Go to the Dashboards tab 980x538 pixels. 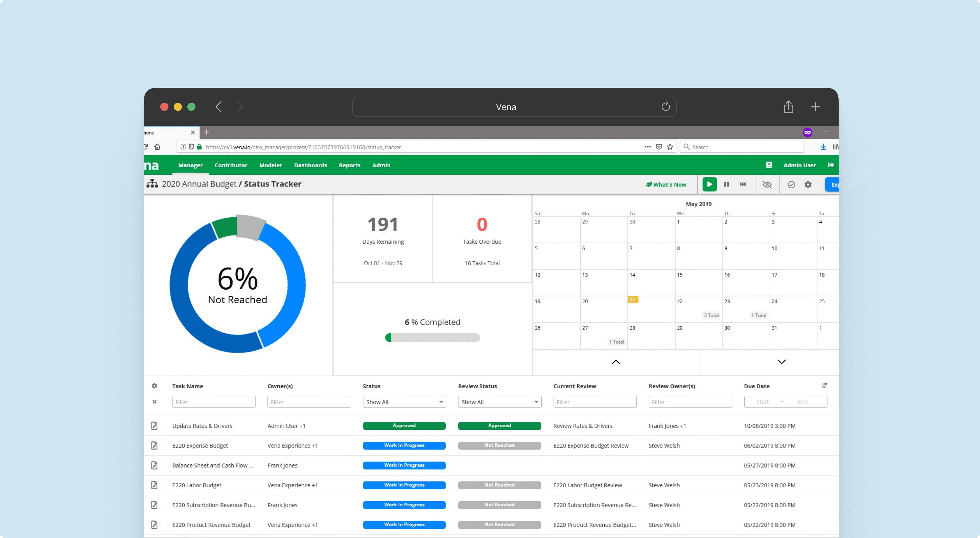click(310, 165)
